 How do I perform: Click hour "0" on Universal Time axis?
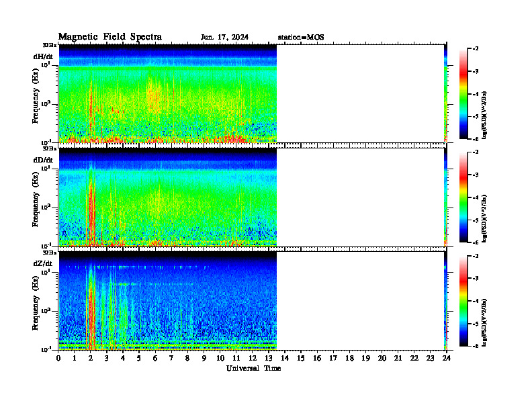(58, 358)
